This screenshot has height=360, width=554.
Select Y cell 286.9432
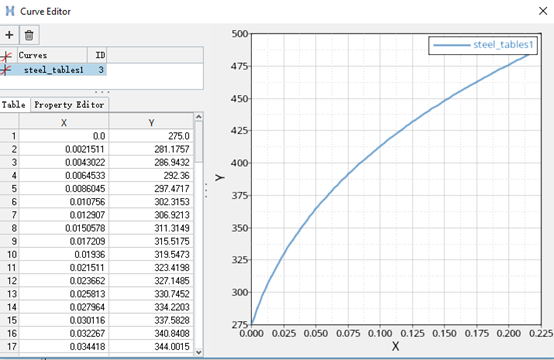point(151,162)
